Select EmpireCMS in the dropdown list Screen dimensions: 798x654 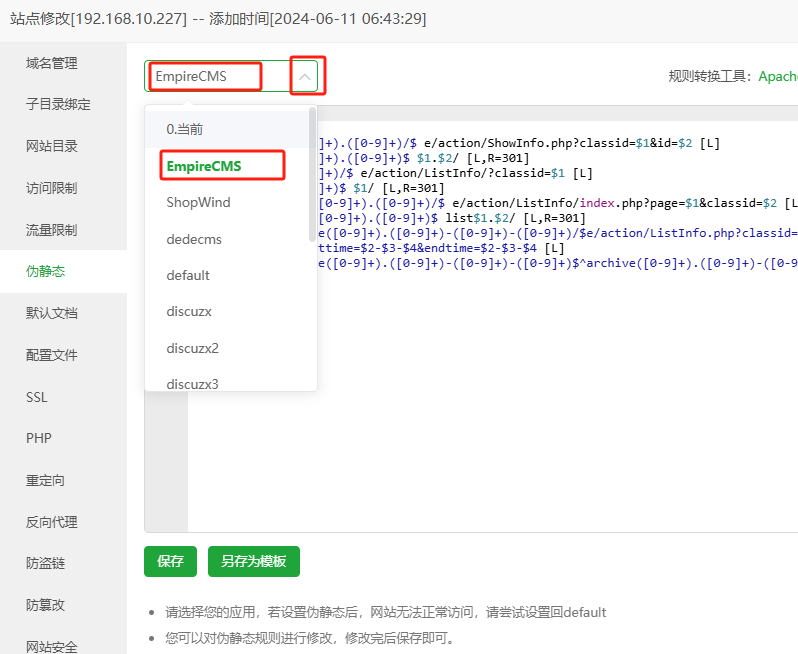point(227,166)
